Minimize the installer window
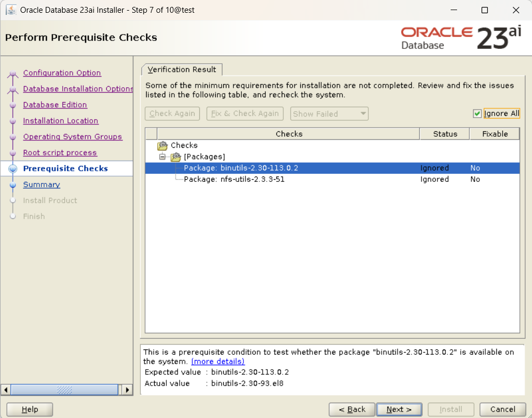Image resolution: width=532 pixels, height=418 pixels. pyautogui.click(x=454, y=10)
